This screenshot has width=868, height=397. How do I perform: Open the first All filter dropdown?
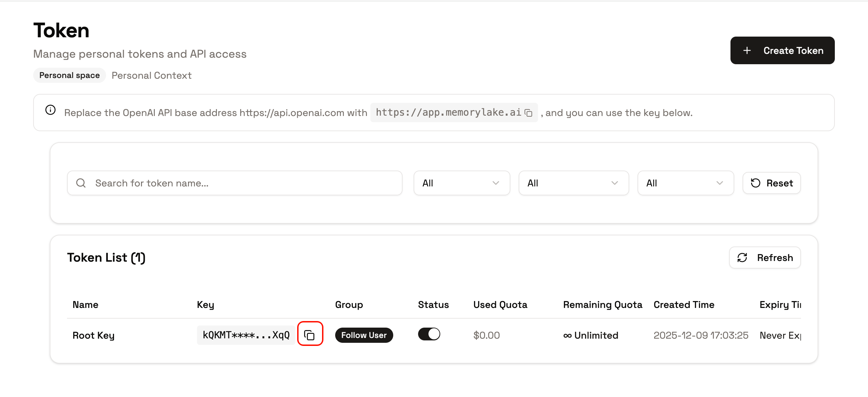[x=462, y=183]
